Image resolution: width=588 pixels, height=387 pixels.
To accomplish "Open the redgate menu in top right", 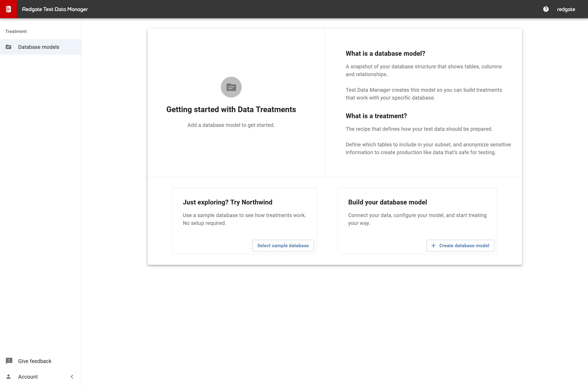I will (x=566, y=9).
